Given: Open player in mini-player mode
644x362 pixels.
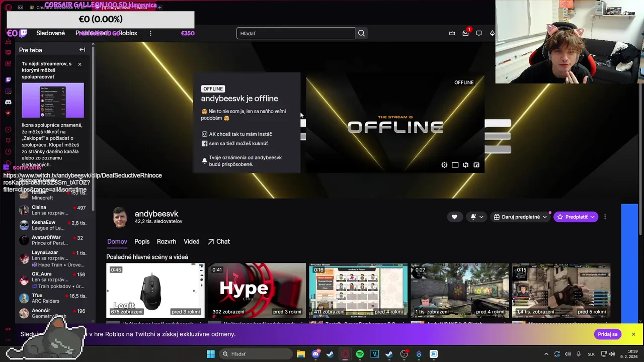Looking at the screenshot, I should (x=476, y=165).
